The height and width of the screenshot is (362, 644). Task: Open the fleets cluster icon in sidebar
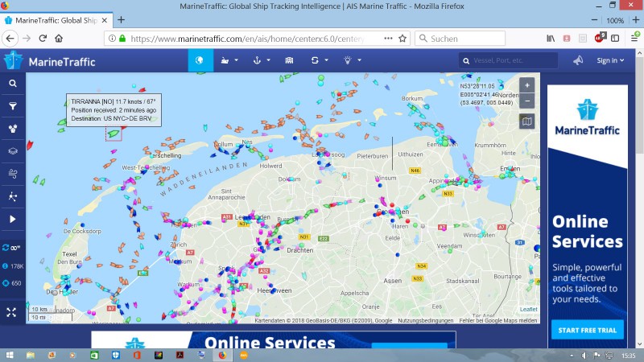coord(13,129)
